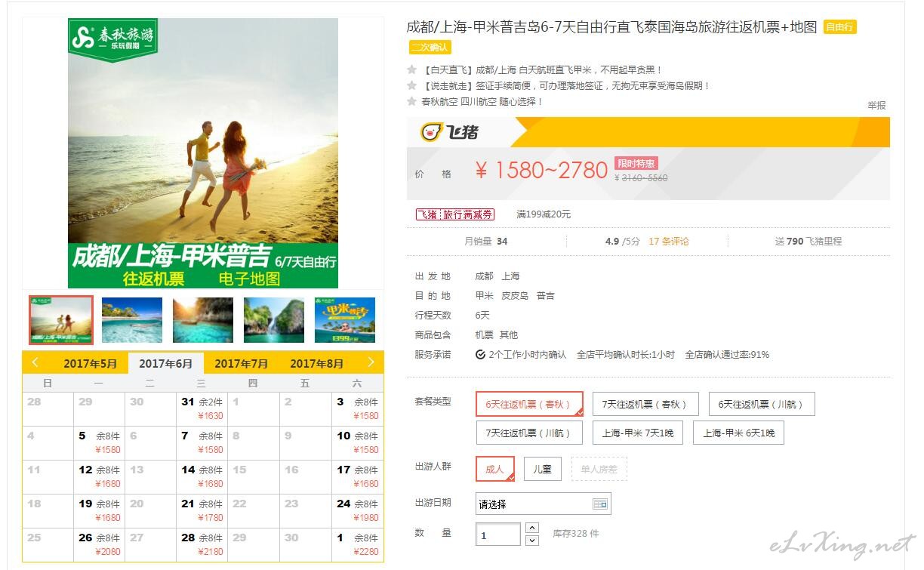924x570 pixels.
Task: Increase quantity with the up arrow
Action: (x=532, y=528)
